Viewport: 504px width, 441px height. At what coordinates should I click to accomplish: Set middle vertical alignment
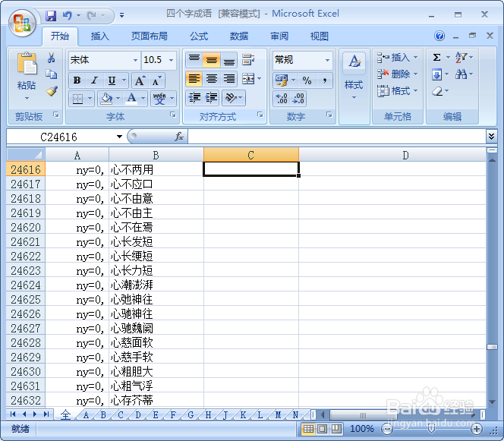click(212, 60)
